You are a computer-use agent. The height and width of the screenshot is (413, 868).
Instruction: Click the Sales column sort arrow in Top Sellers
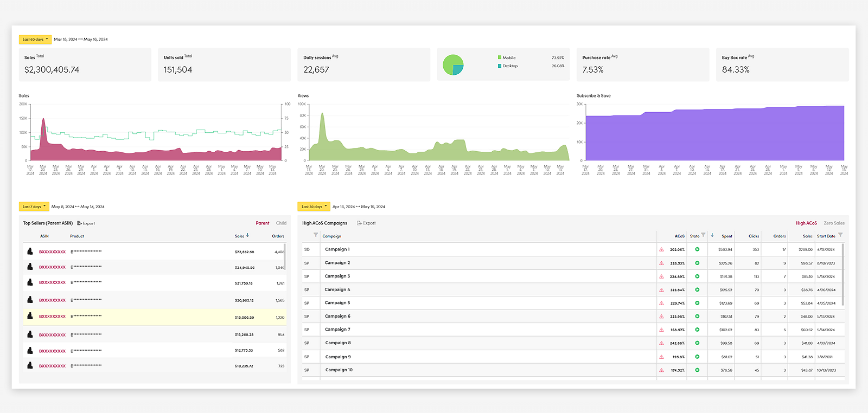click(x=248, y=235)
